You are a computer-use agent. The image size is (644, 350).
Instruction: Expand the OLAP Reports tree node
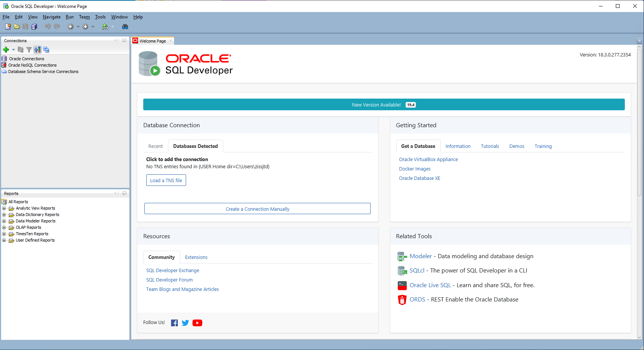coord(4,228)
